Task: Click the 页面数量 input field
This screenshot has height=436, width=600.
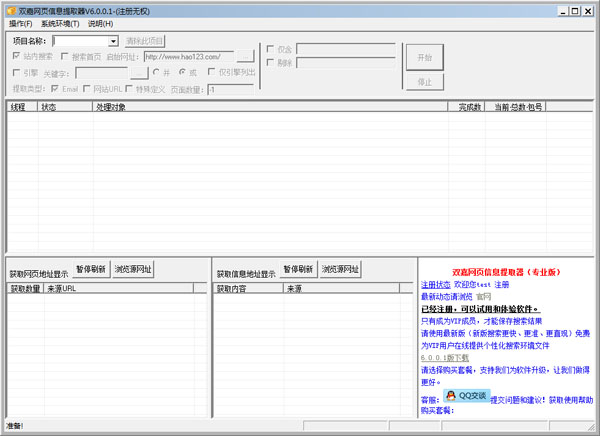Action: click(x=232, y=89)
